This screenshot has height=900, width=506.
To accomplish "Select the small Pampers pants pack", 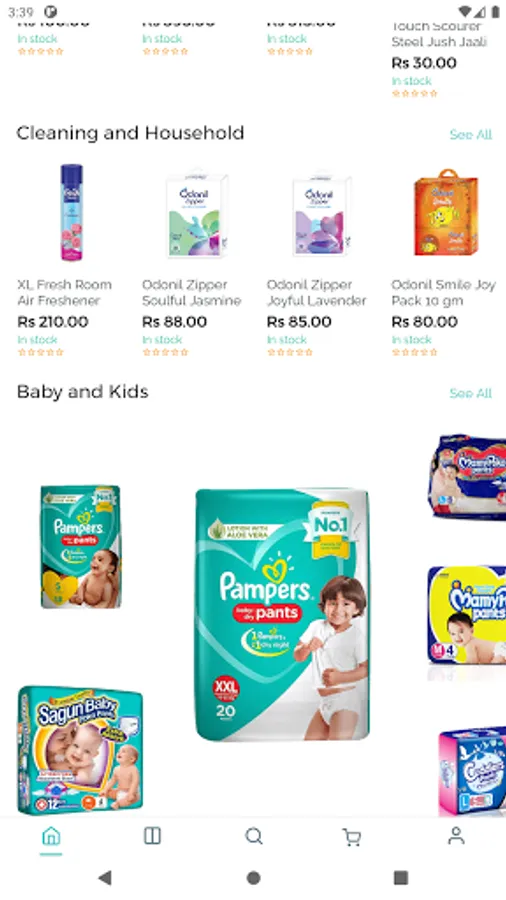I will pyautogui.click(x=81, y=546).
